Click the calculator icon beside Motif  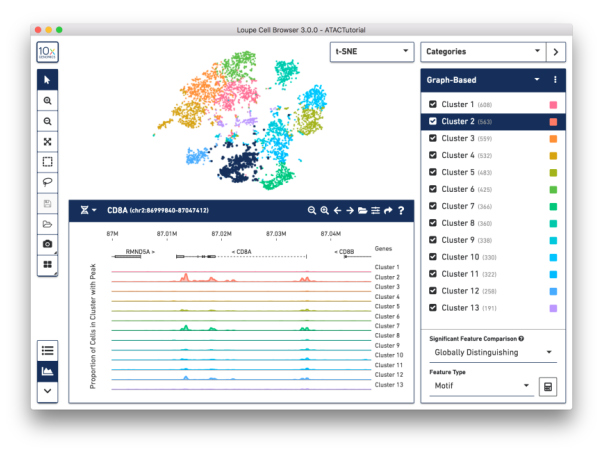(x=547, y=385)
